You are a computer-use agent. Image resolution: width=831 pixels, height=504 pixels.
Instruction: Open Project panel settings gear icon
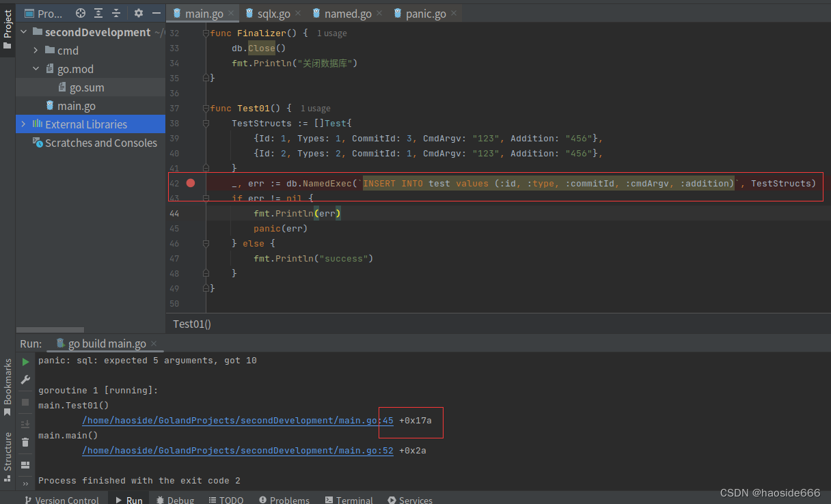coord(139,12)
